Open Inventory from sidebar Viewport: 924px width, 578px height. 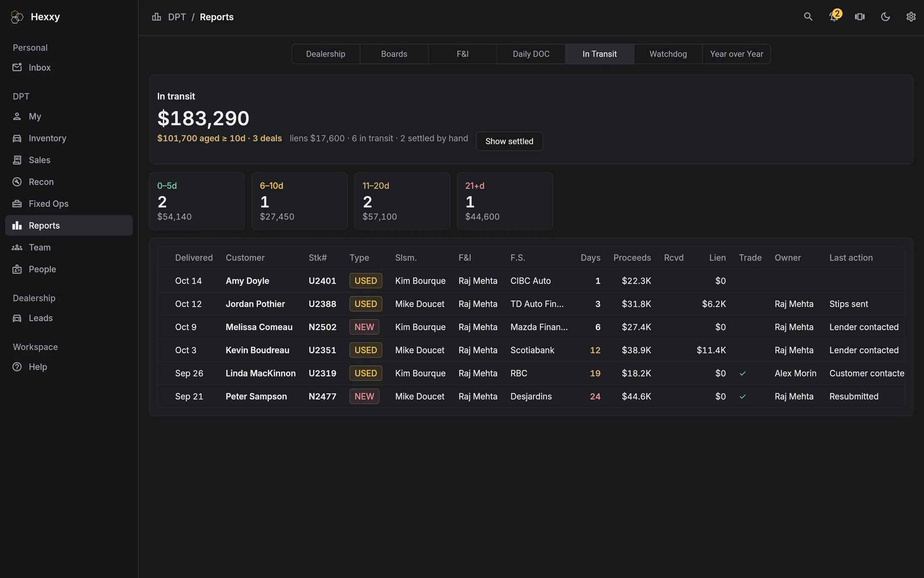click(x=69, y=138)
